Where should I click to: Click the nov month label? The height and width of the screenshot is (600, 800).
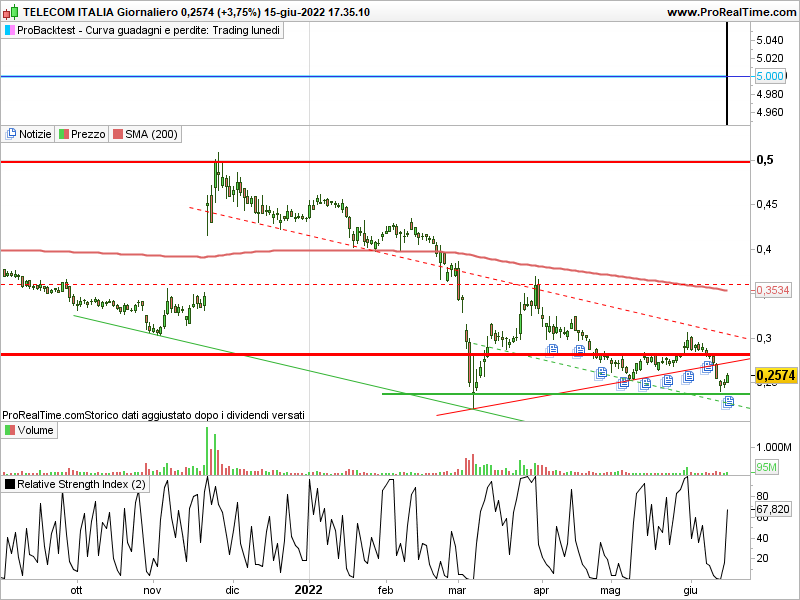152,590
